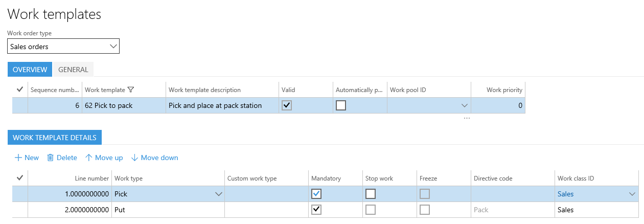Uncheck Mandatory for the Put line
Image resolution: width=644 pixels, height=224 pixels.
[x=316, y=210]
